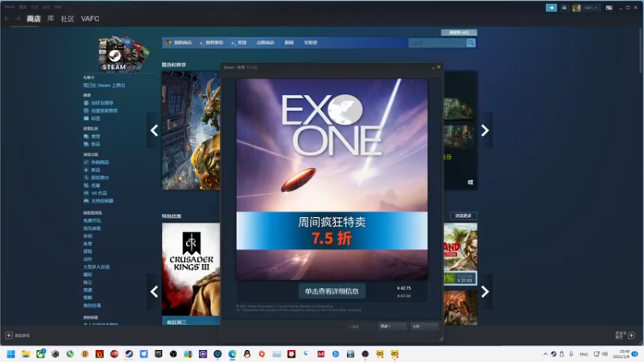The height and width of the screenshot is (362, 644).
Task: Click the next-news button in the news dialog footer
Action: coord(393,327)
